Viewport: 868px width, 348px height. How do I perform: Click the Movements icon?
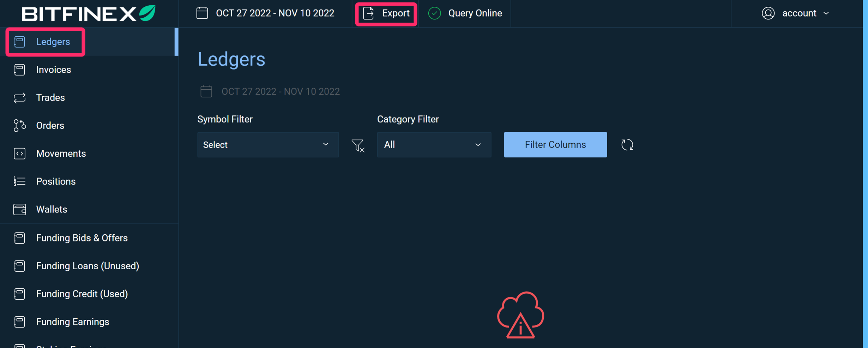pos(19,153)
